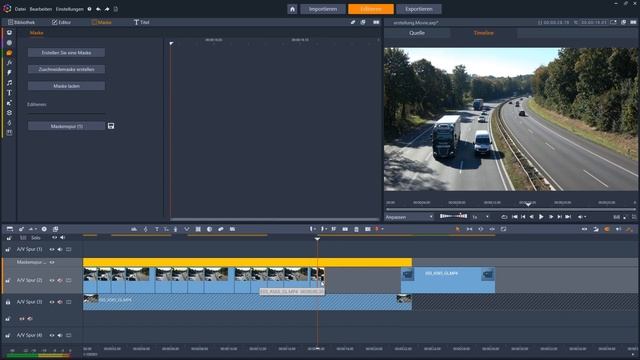Open the transitions lightning icon in the sidebar
Image resolution: width=640 pixels, height=360 pixels.
9,73
